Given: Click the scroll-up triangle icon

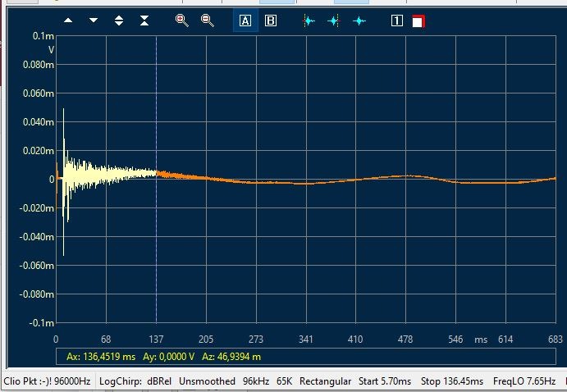Looking at the screenshot, I should [68, 21].
